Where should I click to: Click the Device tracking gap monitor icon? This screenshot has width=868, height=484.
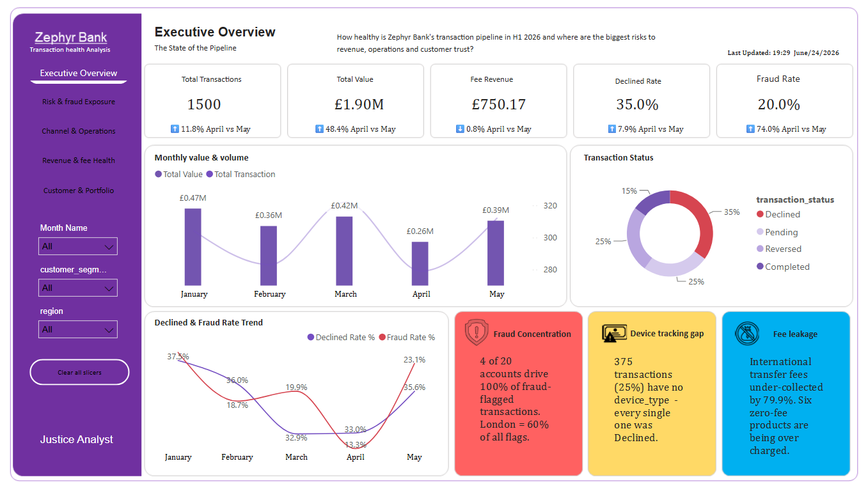click(x=614, y=333)
